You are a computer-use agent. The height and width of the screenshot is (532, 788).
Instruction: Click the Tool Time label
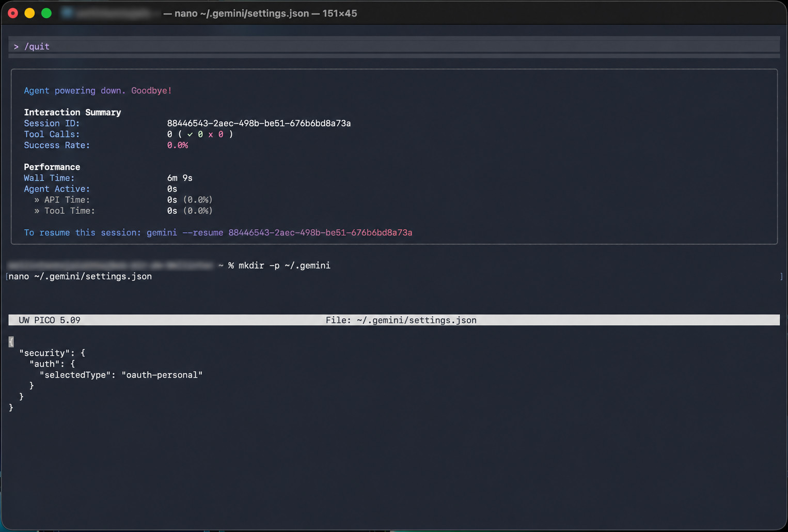(x=65, y=211)
